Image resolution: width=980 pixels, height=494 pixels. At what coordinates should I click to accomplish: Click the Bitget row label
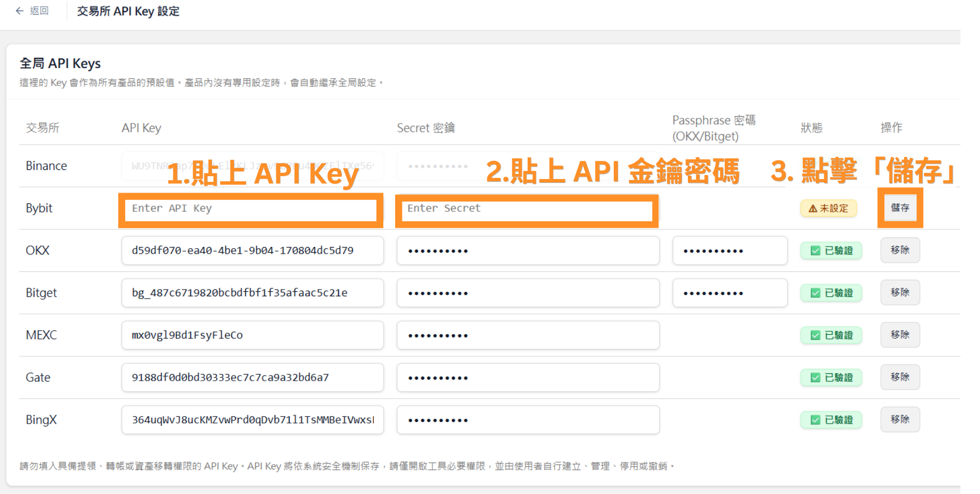click(41, 293)
